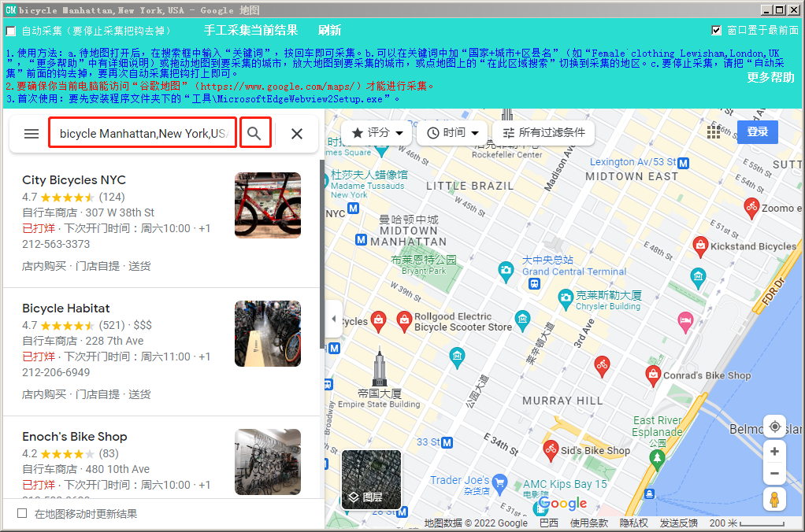
Task: Click 手工采集当前结果 menu item
Action: point(250,31)
